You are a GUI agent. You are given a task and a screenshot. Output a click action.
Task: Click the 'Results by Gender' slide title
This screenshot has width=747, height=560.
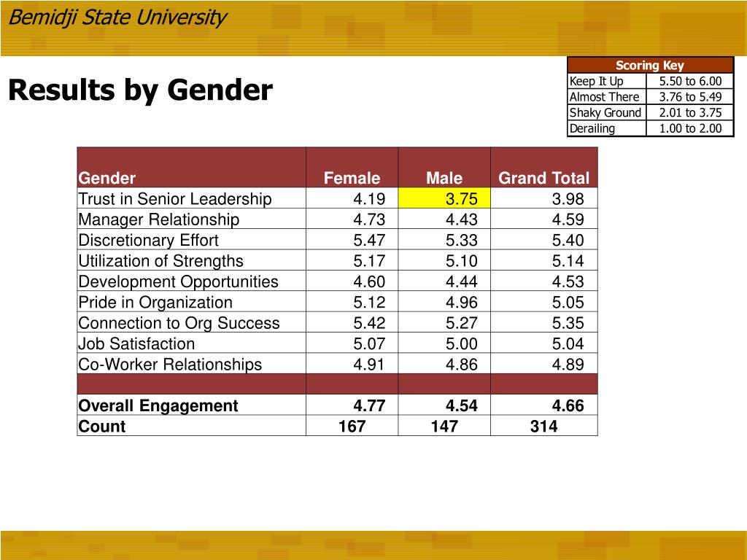[x=141, y=90]
